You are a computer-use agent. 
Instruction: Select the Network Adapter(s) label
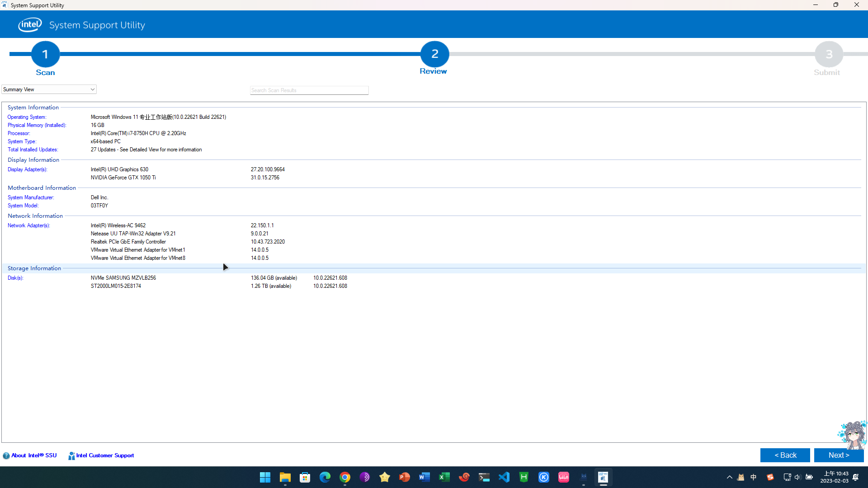[28, 225]
